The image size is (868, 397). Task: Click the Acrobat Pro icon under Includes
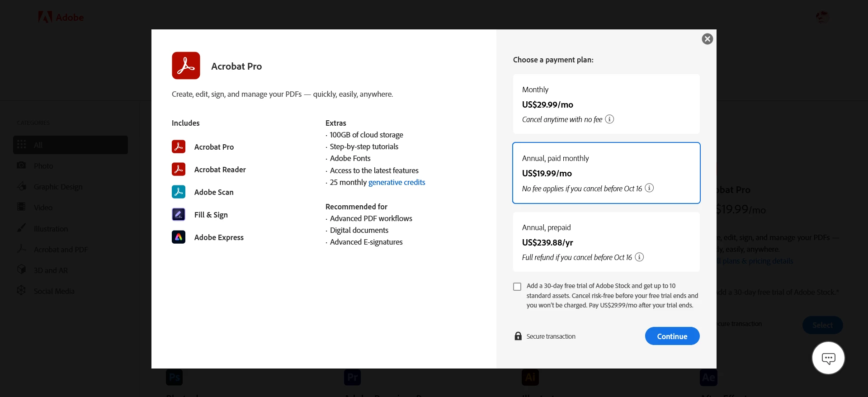[179, 147]
